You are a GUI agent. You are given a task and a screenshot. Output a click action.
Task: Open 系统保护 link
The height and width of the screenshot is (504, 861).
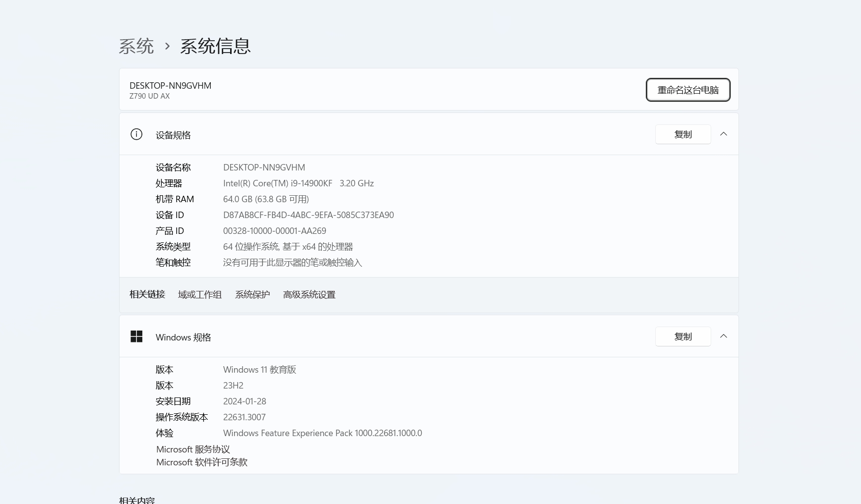coord(252,295)
